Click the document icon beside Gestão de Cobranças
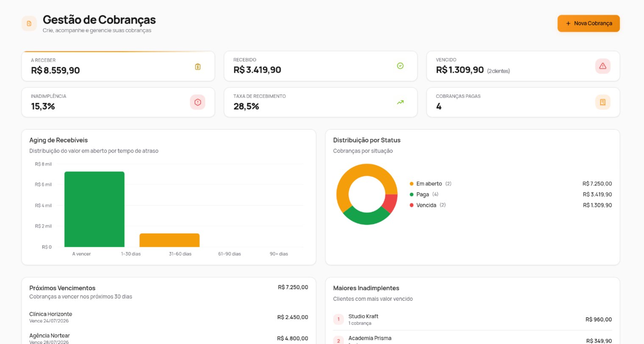Screen dimensions: 644x344 coord(29,24)
